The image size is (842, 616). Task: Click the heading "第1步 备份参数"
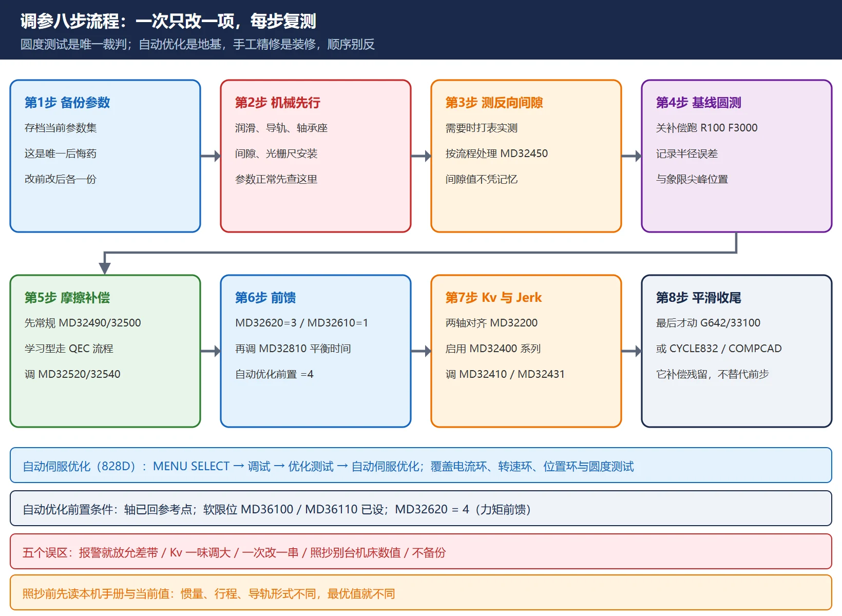(67, 103)
